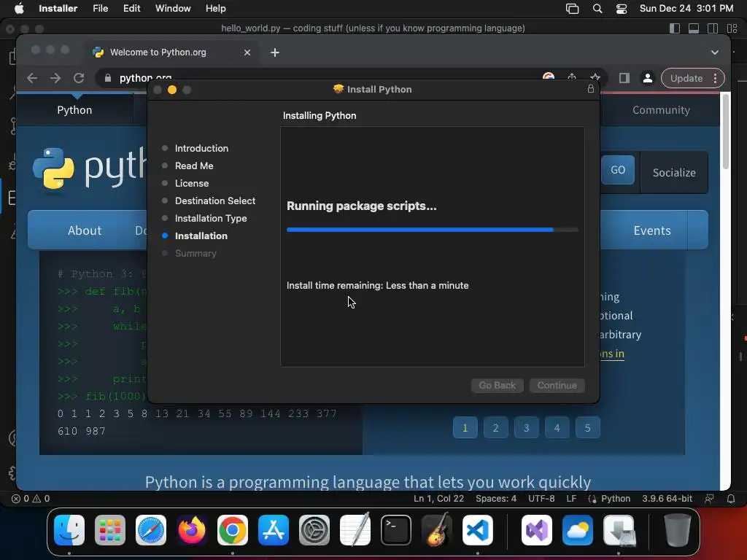Open Visual Studio purple dock icon

pyautogui.click(x=537, y=530)
